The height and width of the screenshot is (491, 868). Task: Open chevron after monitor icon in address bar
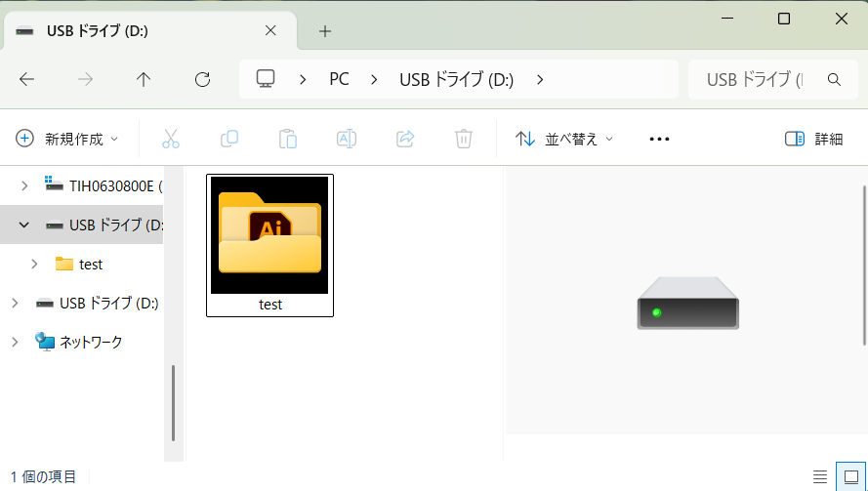[x=303, y=80]
